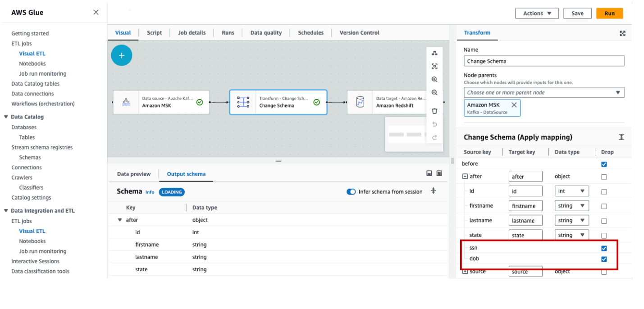Image resolution: width=644 pixels, height=309 pixels.
Task: Go to Crawlers in sidebar
Action: (22, 177)
